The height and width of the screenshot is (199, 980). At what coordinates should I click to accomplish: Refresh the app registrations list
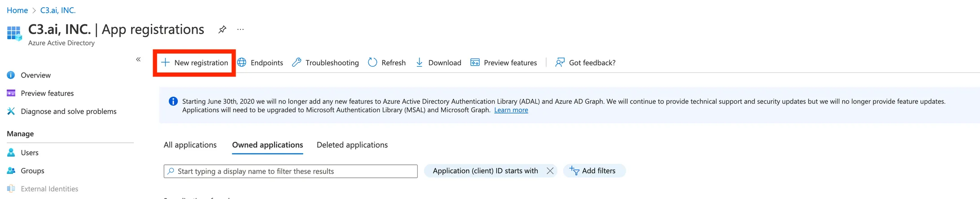pyautogui.click(x=386, y=63)
